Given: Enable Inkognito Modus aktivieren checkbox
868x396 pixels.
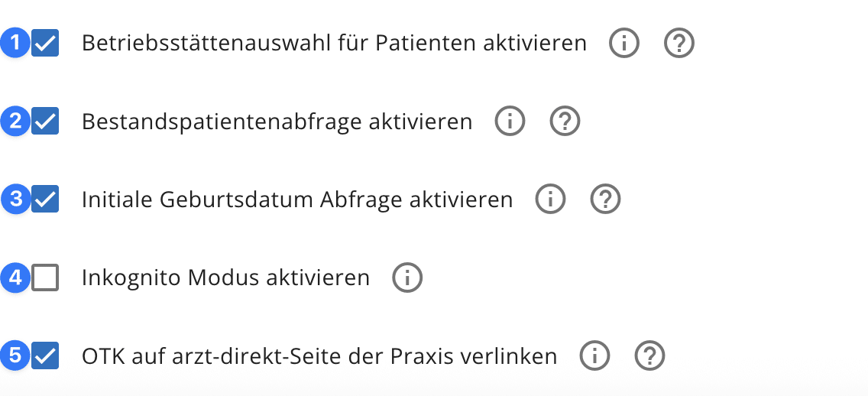Looking at the screenshot, I should [x=46, y=278].
